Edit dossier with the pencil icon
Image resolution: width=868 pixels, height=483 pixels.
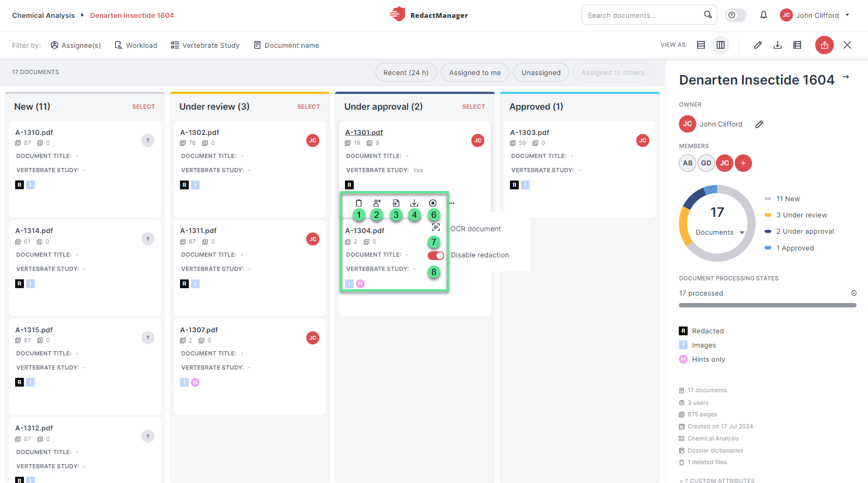click(758, 45)
